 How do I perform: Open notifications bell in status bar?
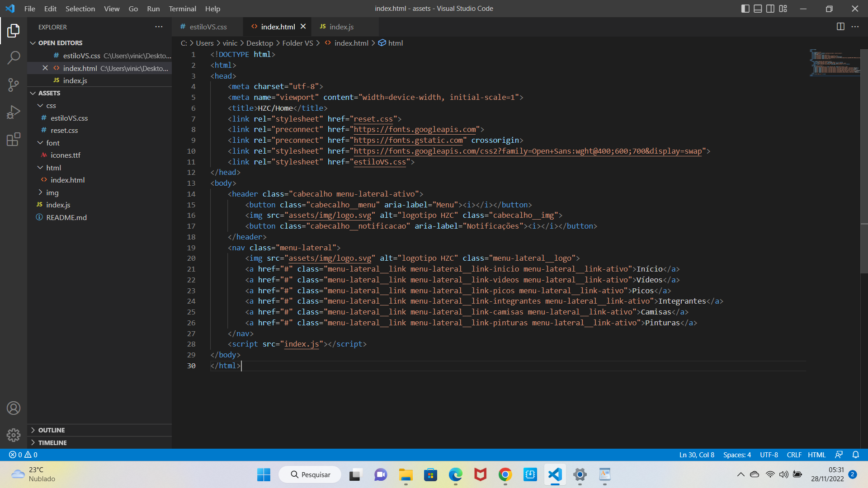click(x=855, y=455)
